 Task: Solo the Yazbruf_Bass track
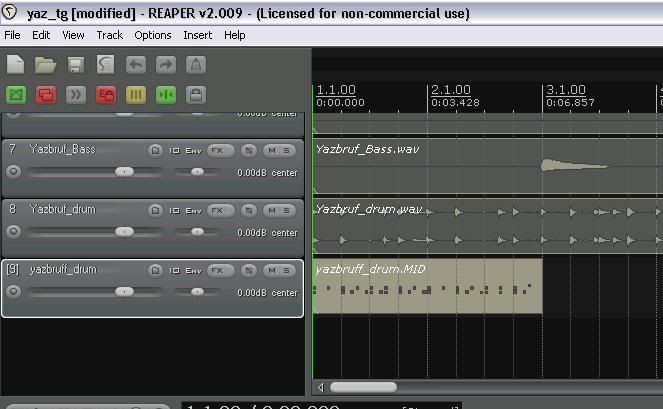point(287,151)
